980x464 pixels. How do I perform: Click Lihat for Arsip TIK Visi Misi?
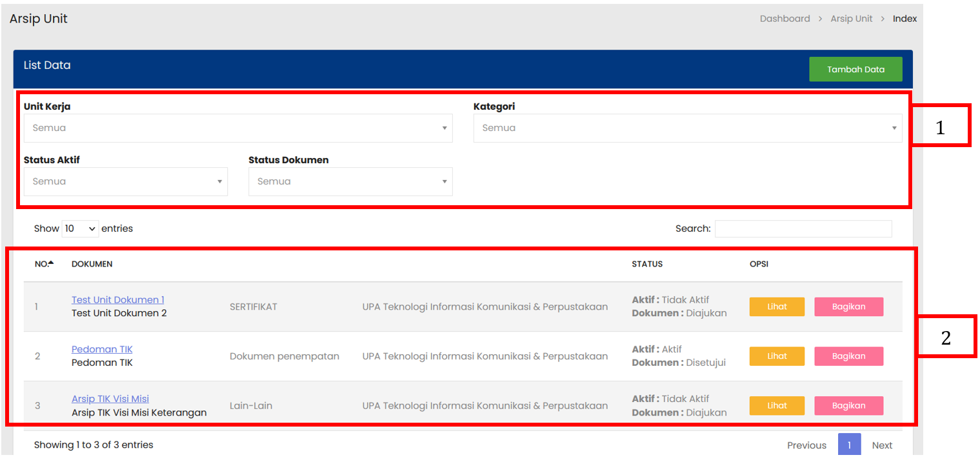[x=777, y=405]
